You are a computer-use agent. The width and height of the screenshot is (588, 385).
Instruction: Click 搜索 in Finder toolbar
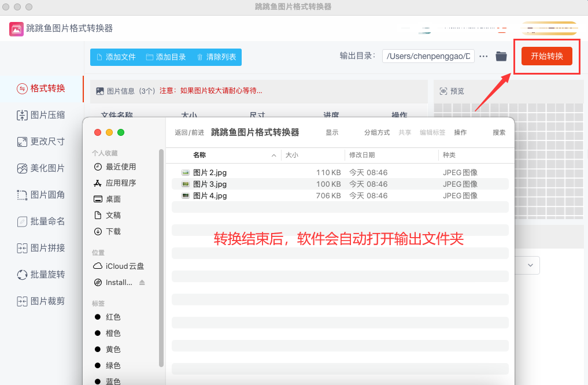[x=499, y=132]
